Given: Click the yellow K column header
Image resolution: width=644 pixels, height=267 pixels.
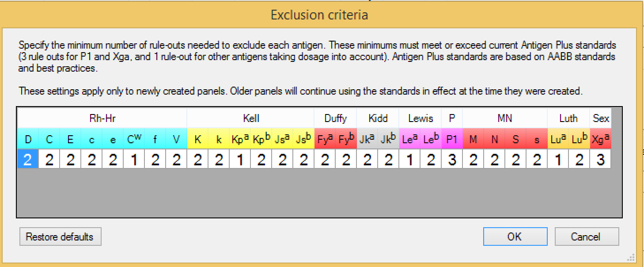Looking at the screenshot, I should (197, 139).
